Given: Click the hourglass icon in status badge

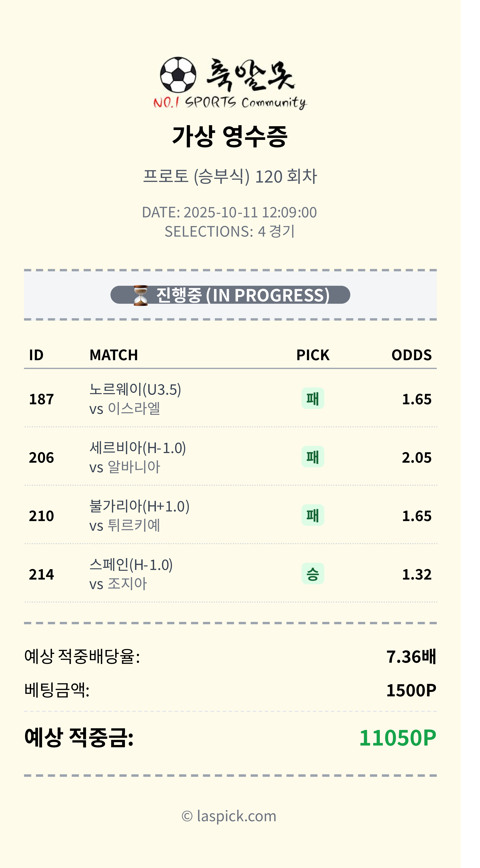Looking at the screenshot, I should pyautogui.click(x=141, y=295).
